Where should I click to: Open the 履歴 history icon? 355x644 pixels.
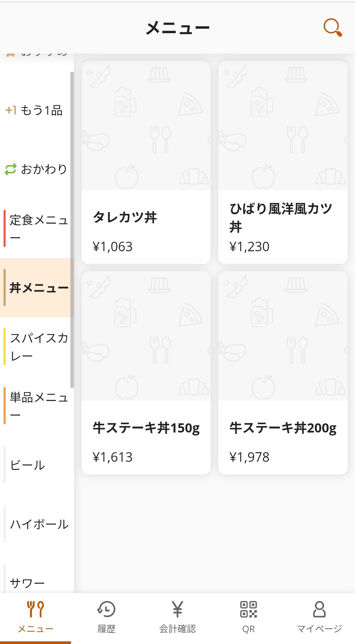(106, 610)
